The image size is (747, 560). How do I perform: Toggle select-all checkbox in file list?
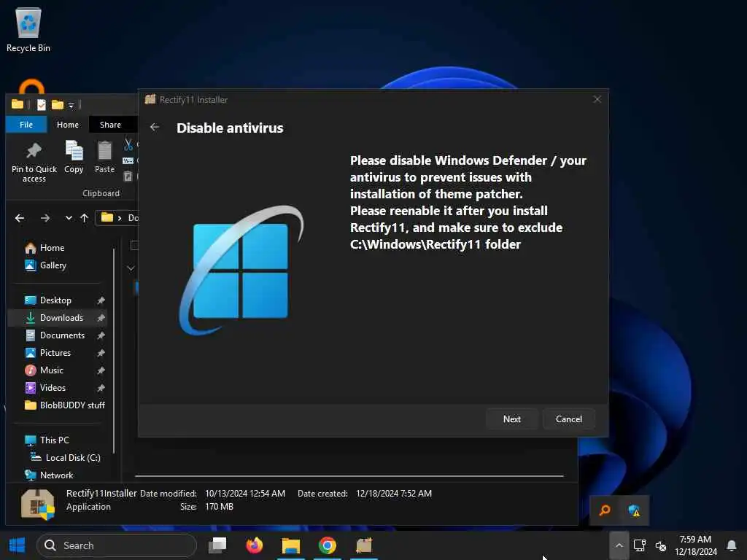click(134, 245)
